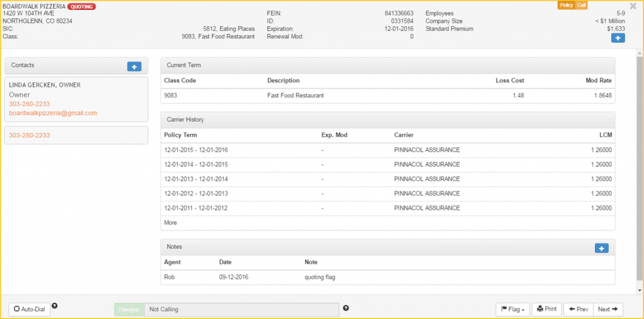644x319 pixels.
Task: Click the Not Calling status field
Action: [x=241, y=310]
